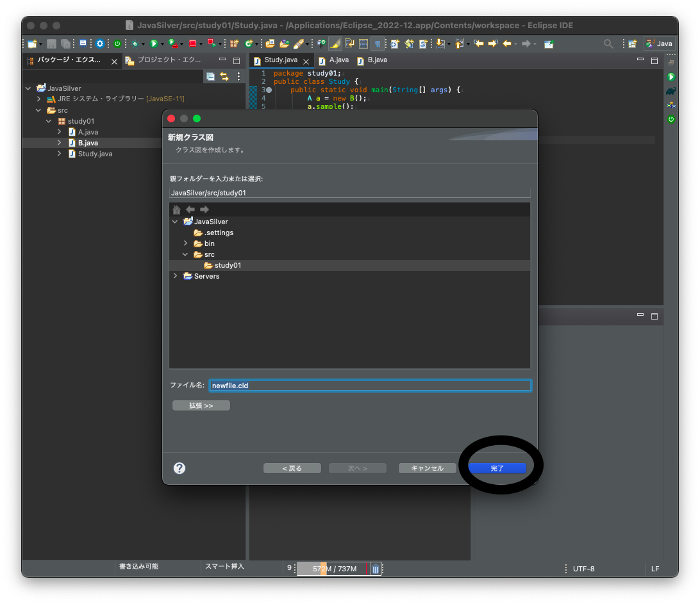This screenshot has width=700, height=604.
Task: Toggle the show whitespace characters pilcrow button
Action: click(x=378, y=44)
